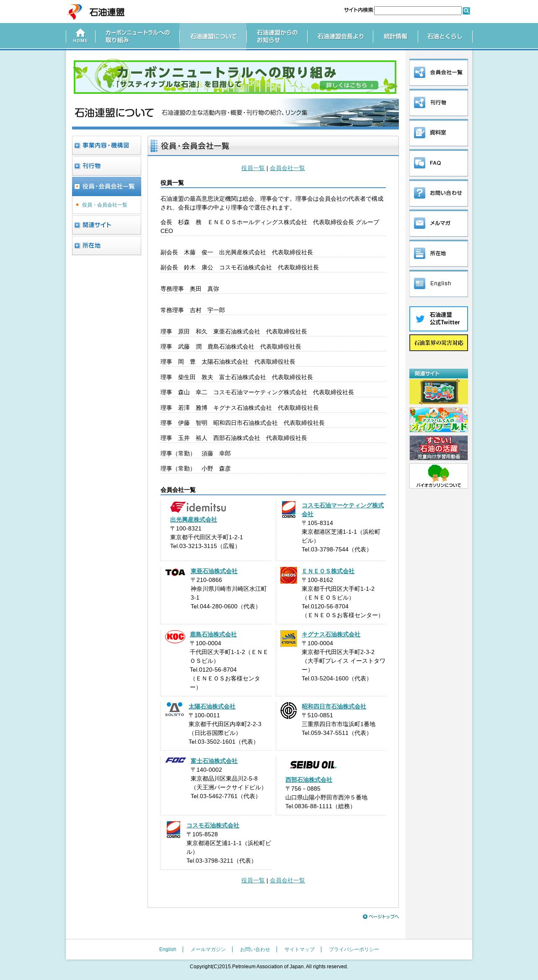Click the 昭和四日市石油 circular logo
The width and height of the screenshot is (538, 980).
(289, 711)
